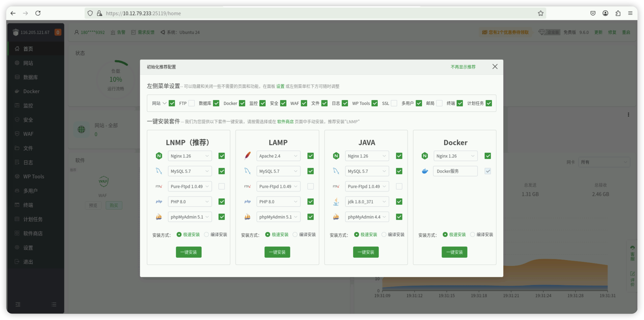Open the browser hamburger menu
644x320 pixels.
coord(630,13)
